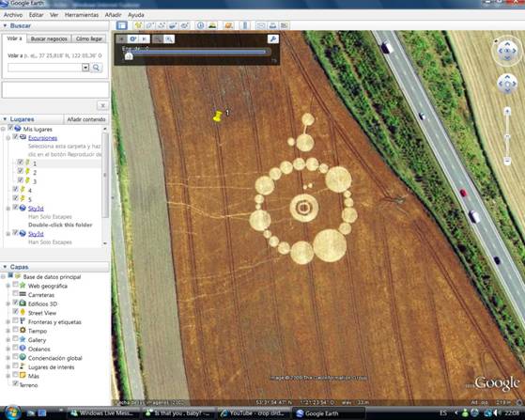Open the Herramientas menu
This screenshot has height=420, width=525.
pyautogui.click(x=82, y=15)
